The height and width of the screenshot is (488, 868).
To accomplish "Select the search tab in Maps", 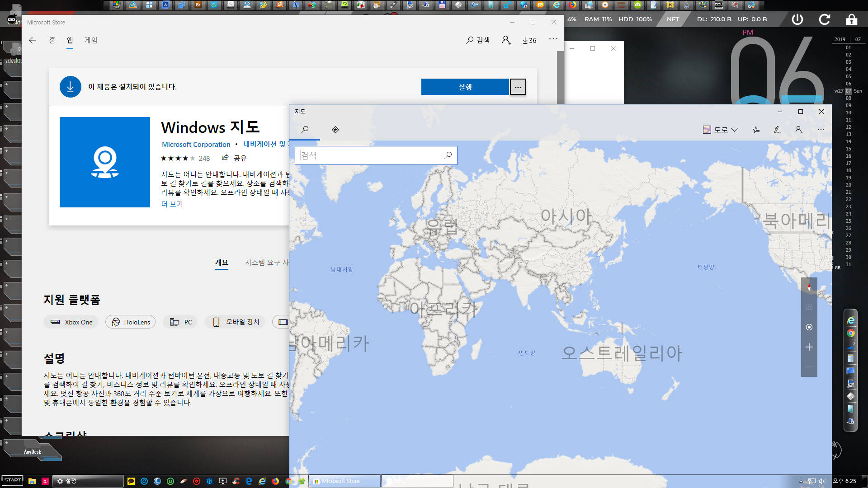I will coord(305,130).
